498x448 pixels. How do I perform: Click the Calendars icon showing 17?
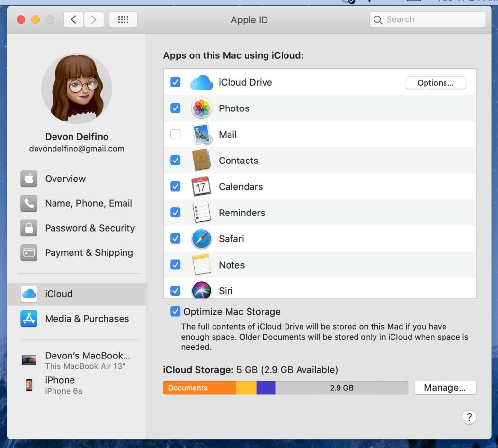pos(201,186)
